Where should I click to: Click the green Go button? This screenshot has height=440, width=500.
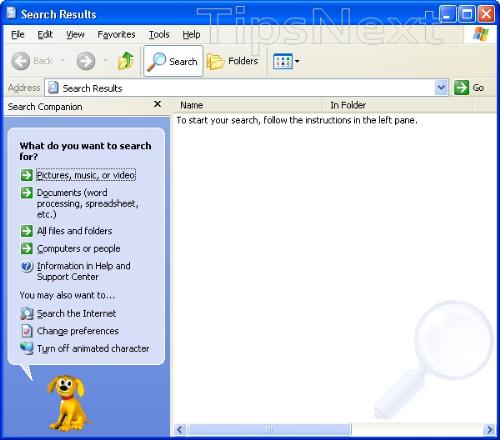tap(469, 88)
